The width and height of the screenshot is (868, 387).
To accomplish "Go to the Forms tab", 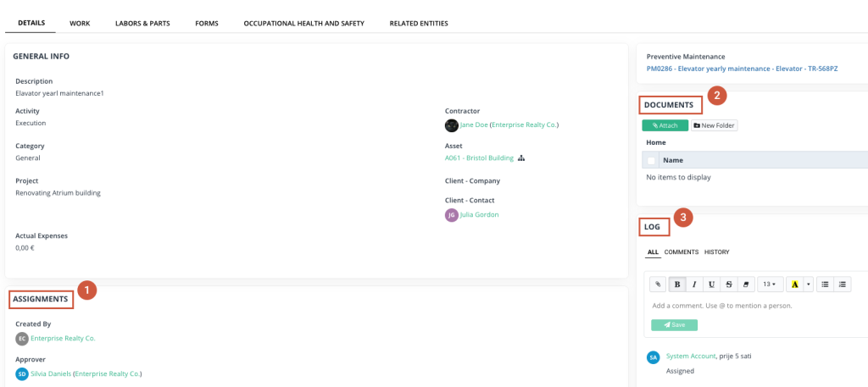I will tap(207, 24).
